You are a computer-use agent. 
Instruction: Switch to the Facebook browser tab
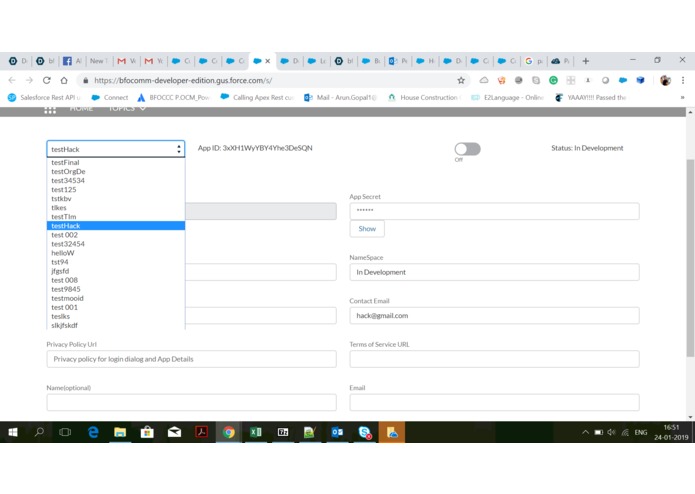click(72, 61)
